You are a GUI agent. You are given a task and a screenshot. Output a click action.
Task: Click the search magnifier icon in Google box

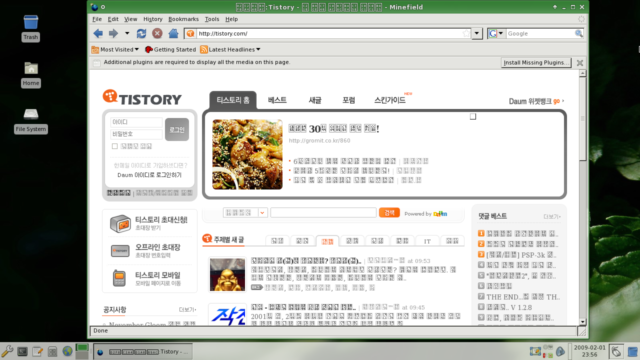click(x=579, y=33)
